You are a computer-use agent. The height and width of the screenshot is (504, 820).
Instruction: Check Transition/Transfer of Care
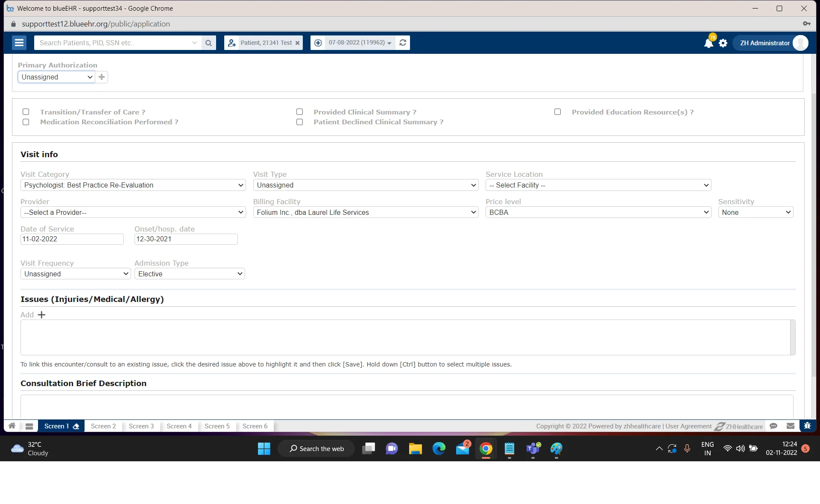pyautogui.click(x=26, y=111)
